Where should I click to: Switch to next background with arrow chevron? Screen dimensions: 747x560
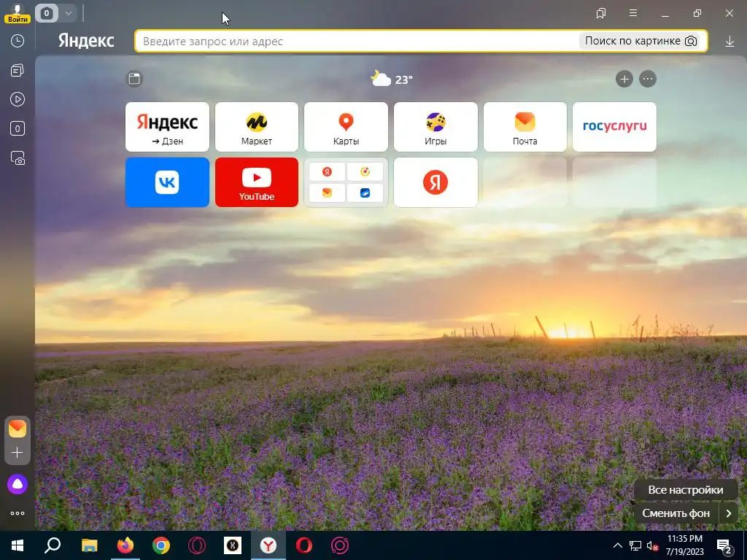tap(729, 513)
